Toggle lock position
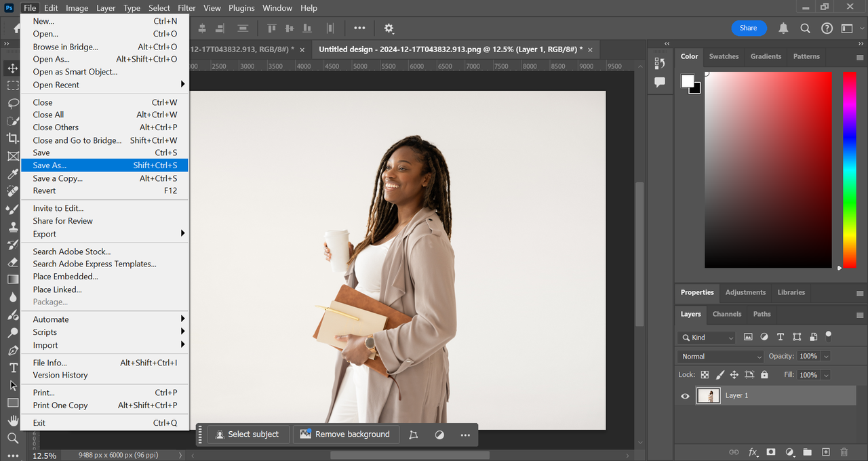 coord(734,375)
